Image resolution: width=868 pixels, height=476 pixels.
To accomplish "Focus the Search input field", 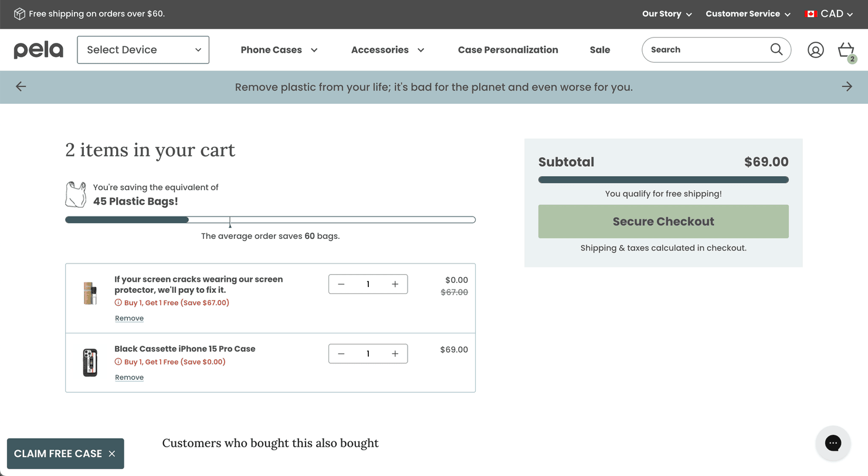I will [707, 50].
